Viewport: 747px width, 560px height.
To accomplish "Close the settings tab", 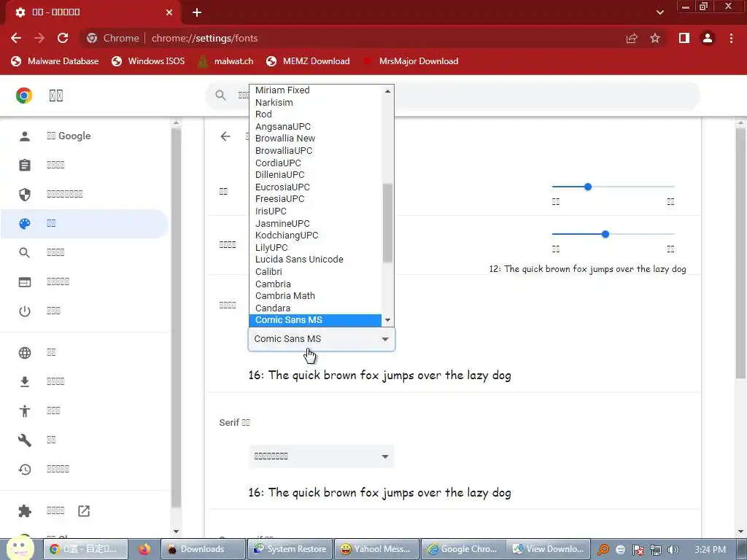I will point(169,12).
